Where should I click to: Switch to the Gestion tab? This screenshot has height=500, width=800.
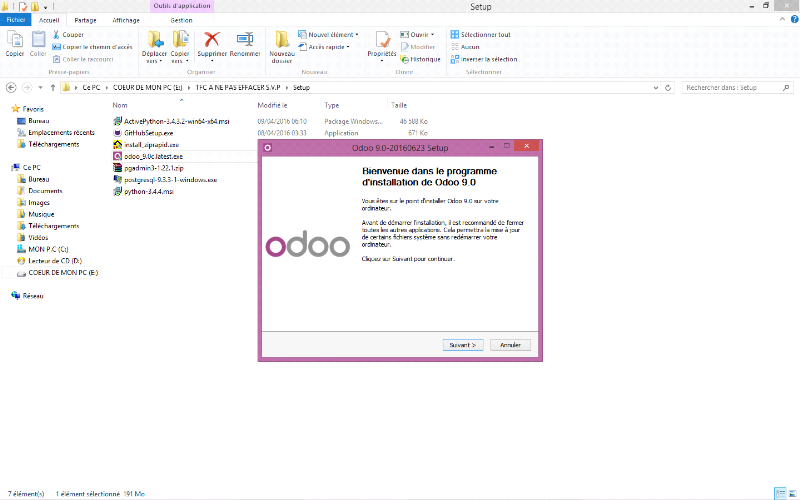pyautogui.click(x=181, y=20)
